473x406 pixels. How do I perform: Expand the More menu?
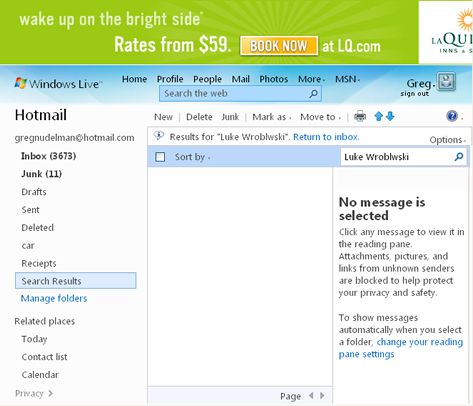pos(311,79)
